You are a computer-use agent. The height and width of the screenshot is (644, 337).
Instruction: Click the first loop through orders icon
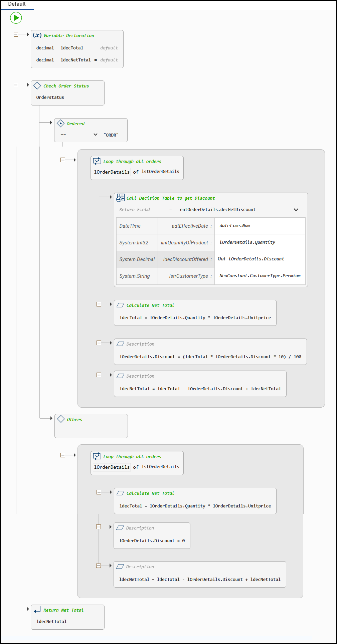click(x=97, y=161)
